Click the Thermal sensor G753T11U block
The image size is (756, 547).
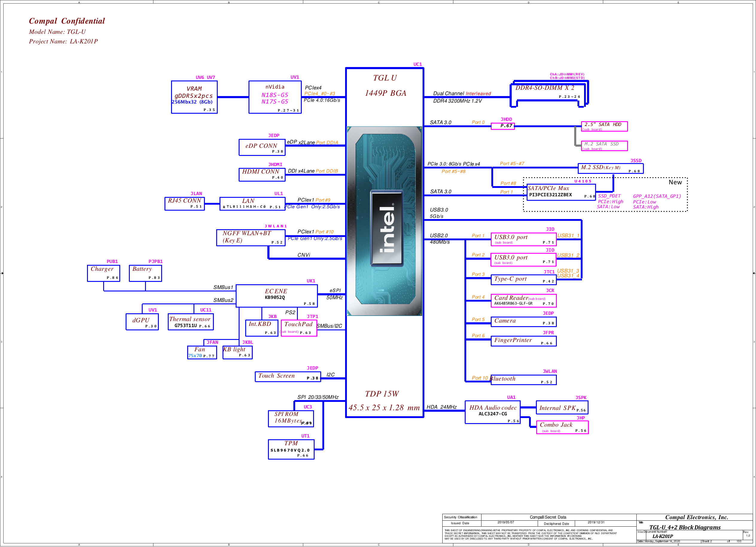[190, 322]
